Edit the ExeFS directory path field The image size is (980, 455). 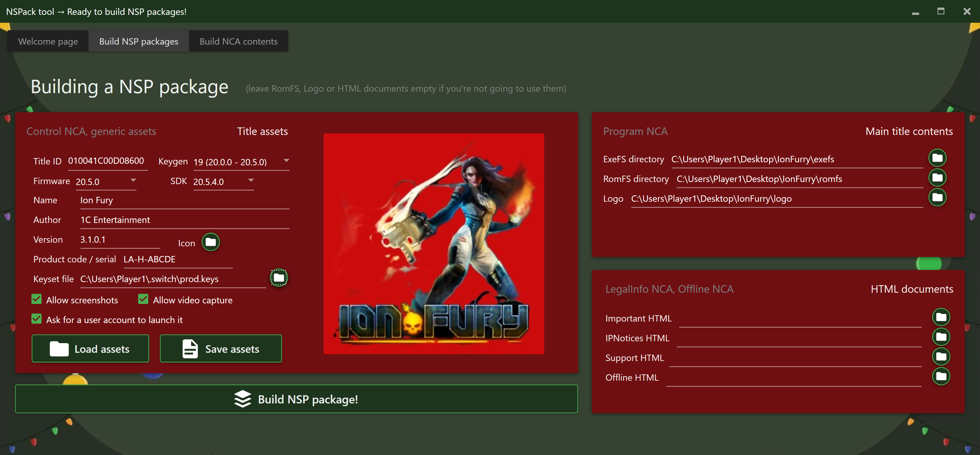coord(797,160)
